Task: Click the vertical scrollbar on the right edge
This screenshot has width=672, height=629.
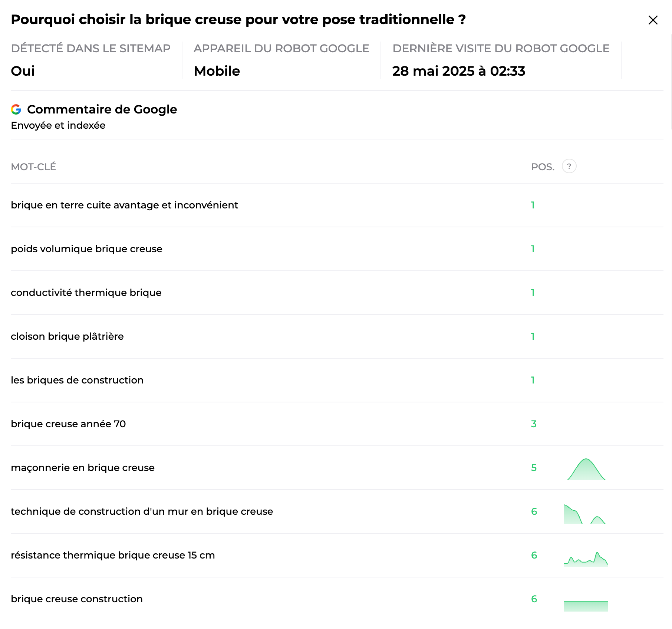Action: [x=671, y=82]
